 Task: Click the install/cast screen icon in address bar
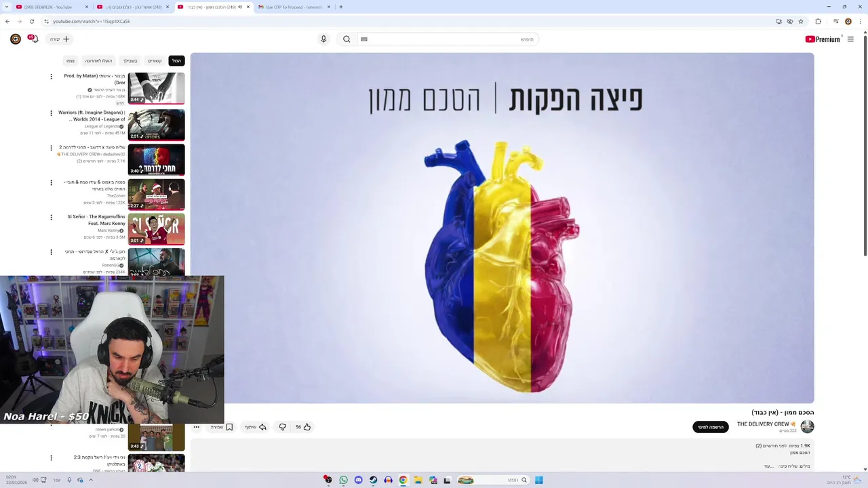(778, 21)
